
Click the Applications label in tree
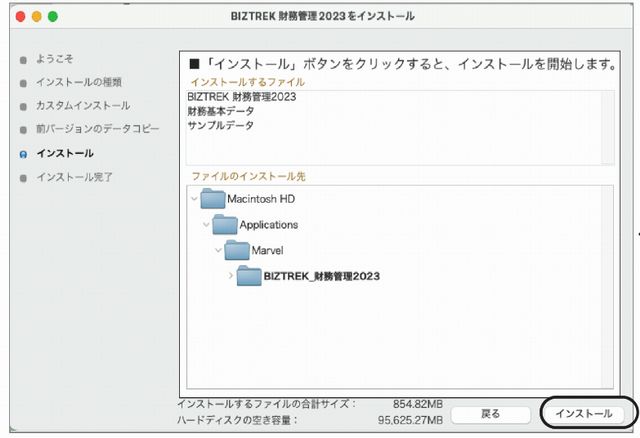[x=269, y=225]
